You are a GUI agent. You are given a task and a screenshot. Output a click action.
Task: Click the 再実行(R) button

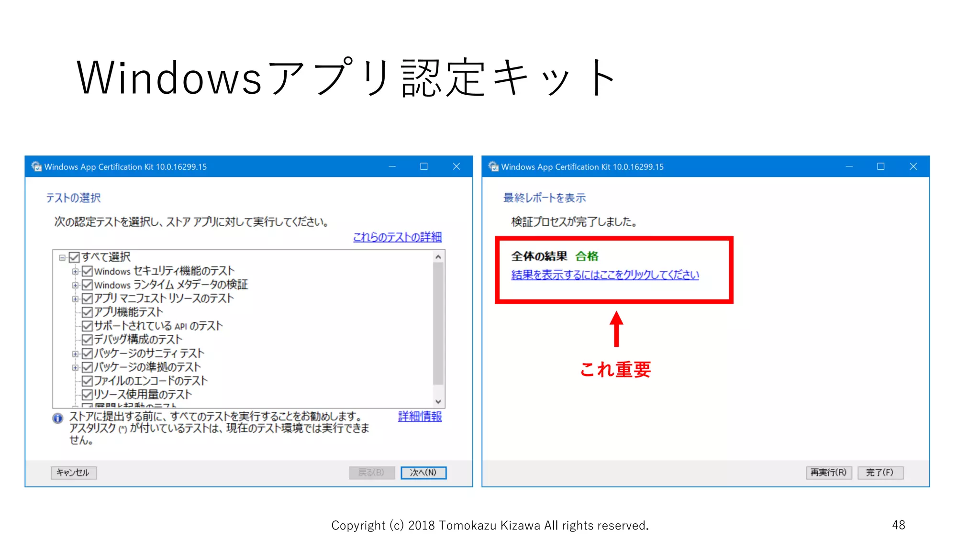(829, 473)
